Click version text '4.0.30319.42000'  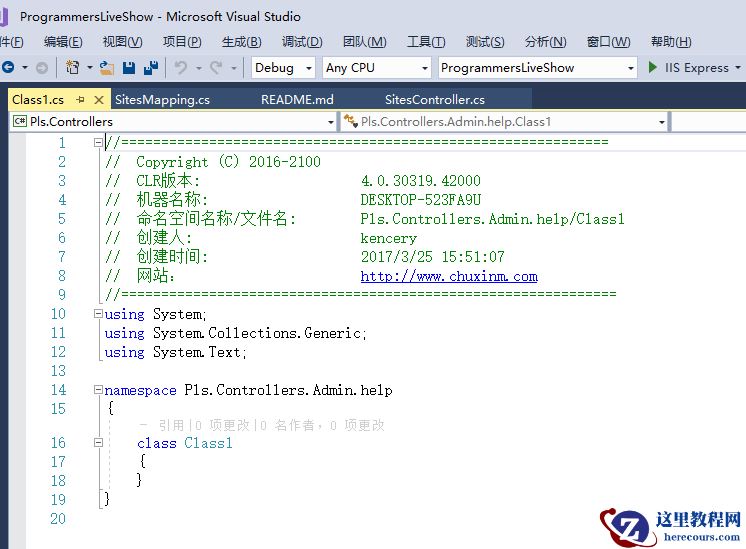(421, 181)
